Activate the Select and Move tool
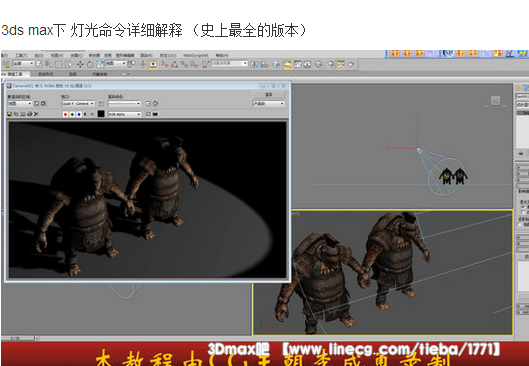 [x=80, y=64]
